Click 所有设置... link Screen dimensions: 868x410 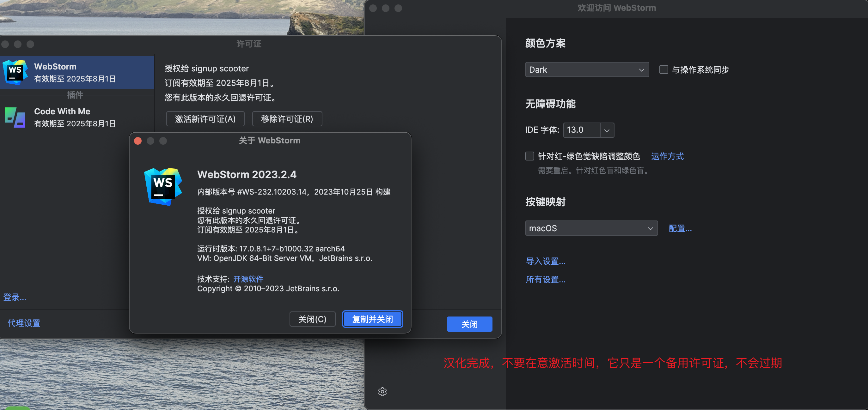coord(546,280)
